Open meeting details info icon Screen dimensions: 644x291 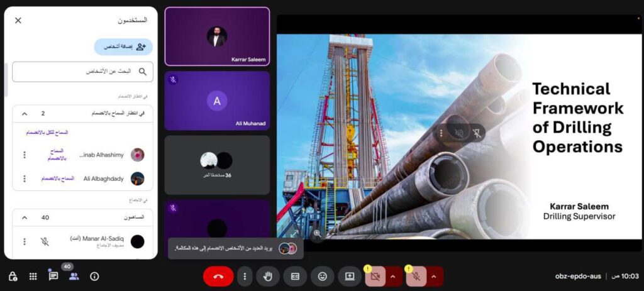[x=94, y=276]
